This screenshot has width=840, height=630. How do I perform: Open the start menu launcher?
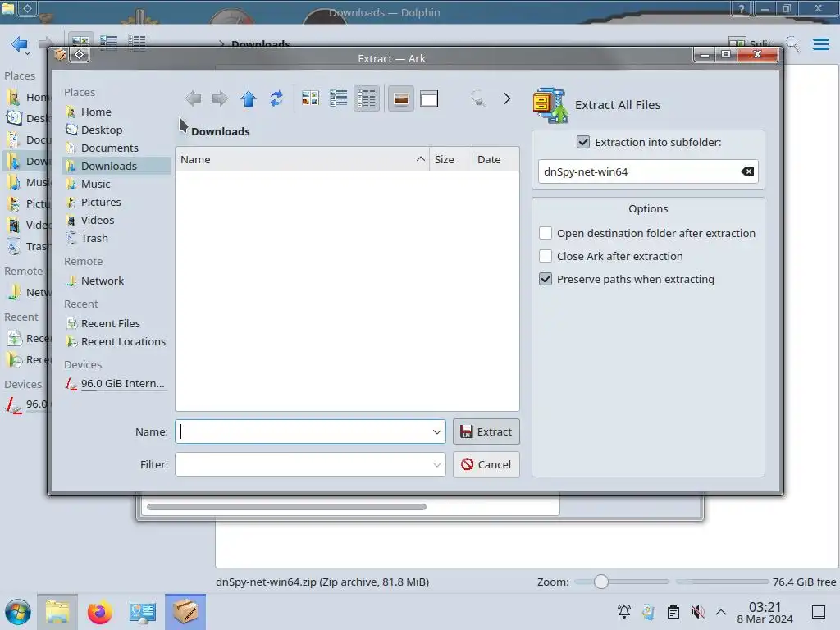click(x=18, y=612)
